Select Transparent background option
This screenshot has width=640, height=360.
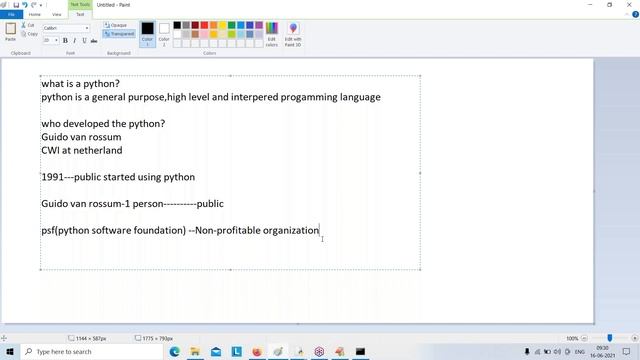pos(119,34)
